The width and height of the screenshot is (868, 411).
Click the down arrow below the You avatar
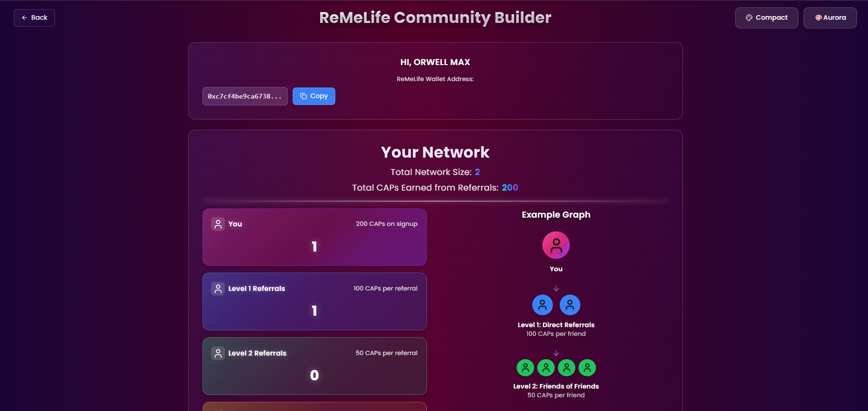click(x=556, y=289)
